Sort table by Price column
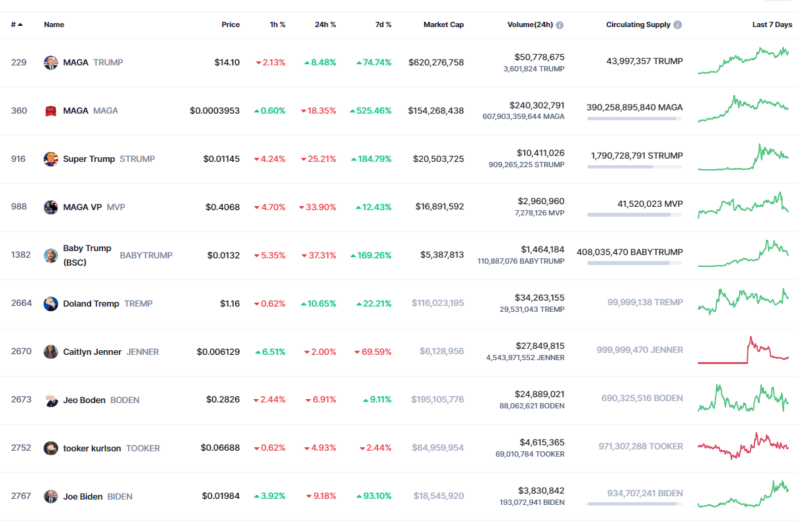 point(231,25)
